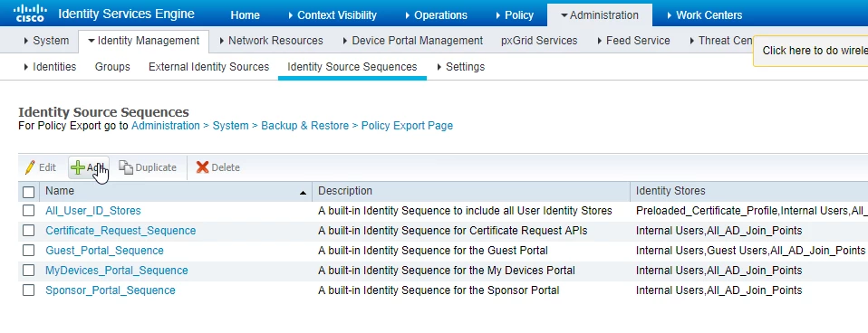Go to the Home tab
The width and height of the screenshot is (868, 333).
(x=246, y=15)
